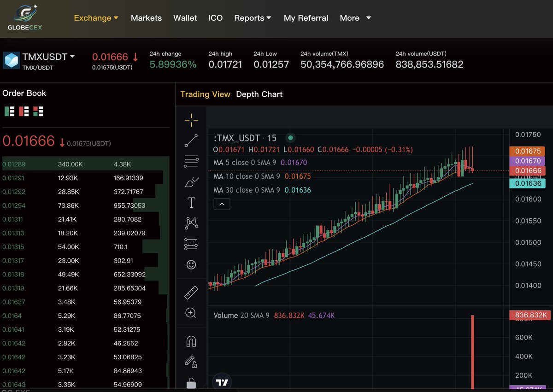Click the 15 interval label on chart

272,138
